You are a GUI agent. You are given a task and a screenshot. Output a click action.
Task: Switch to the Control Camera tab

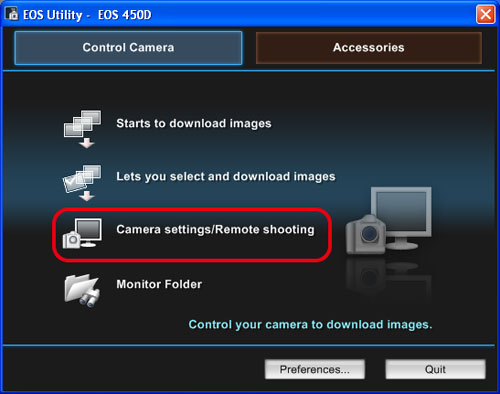coord(128,48)
